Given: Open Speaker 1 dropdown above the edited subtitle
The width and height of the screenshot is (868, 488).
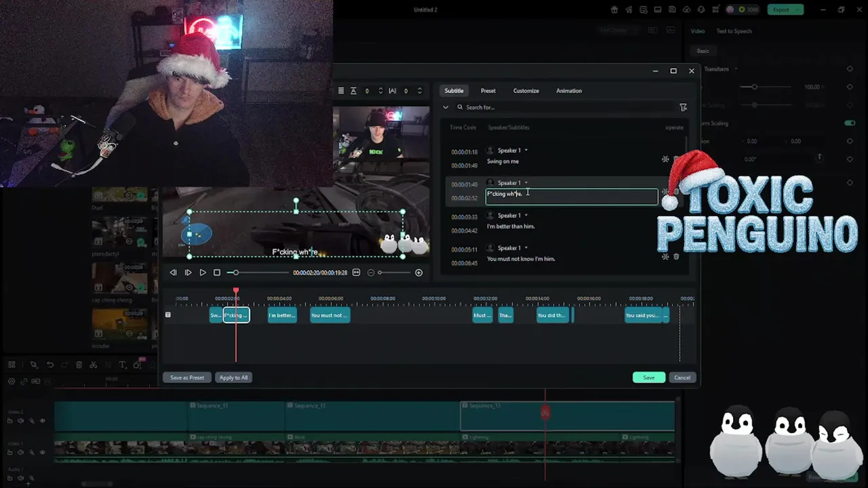Looking at the screenshot, I should pos(526,183).
